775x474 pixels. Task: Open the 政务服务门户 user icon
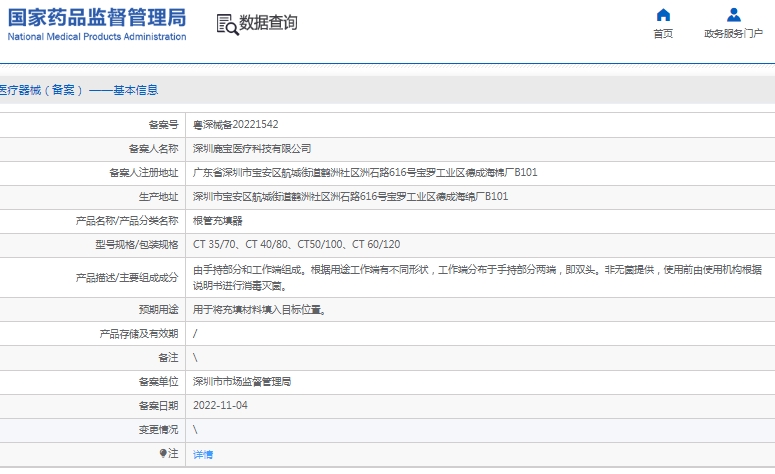coord(733,15)
